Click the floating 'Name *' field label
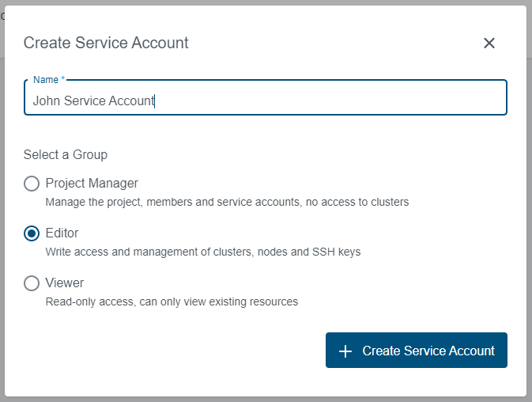The image size is (532, 402). 49,80
